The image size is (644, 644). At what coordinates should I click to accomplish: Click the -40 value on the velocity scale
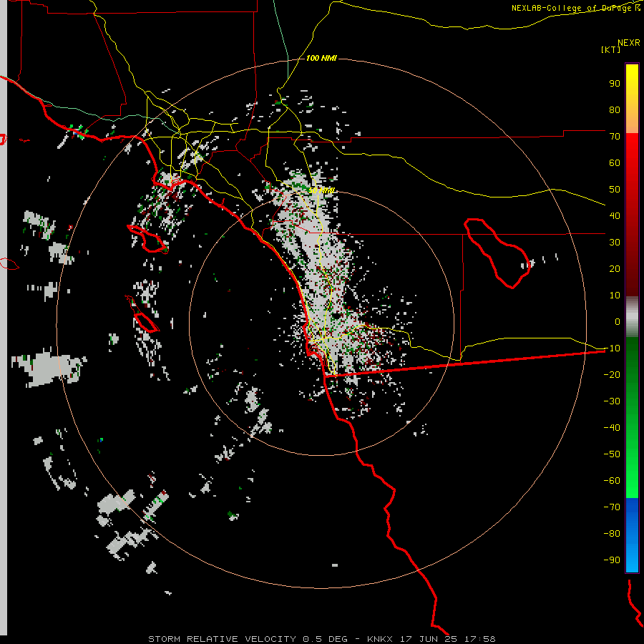pyautogui.click(x=612, y=428)
